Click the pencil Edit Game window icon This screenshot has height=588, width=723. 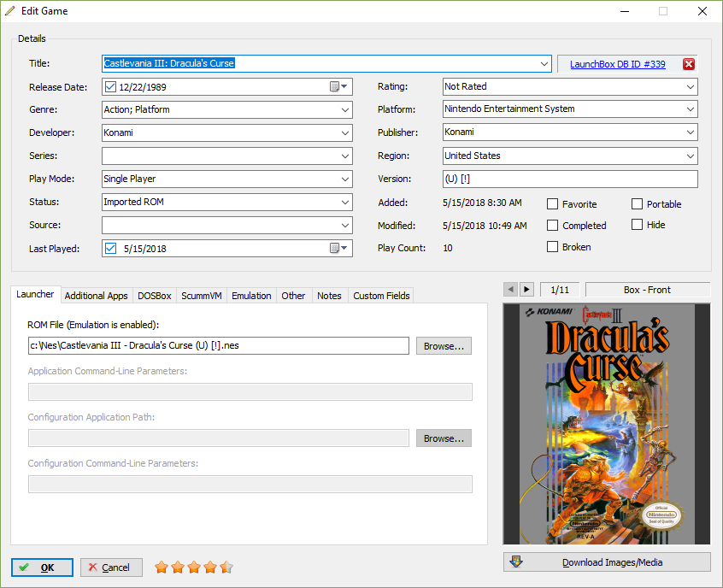pyautogui.click(x=10, y=10)
